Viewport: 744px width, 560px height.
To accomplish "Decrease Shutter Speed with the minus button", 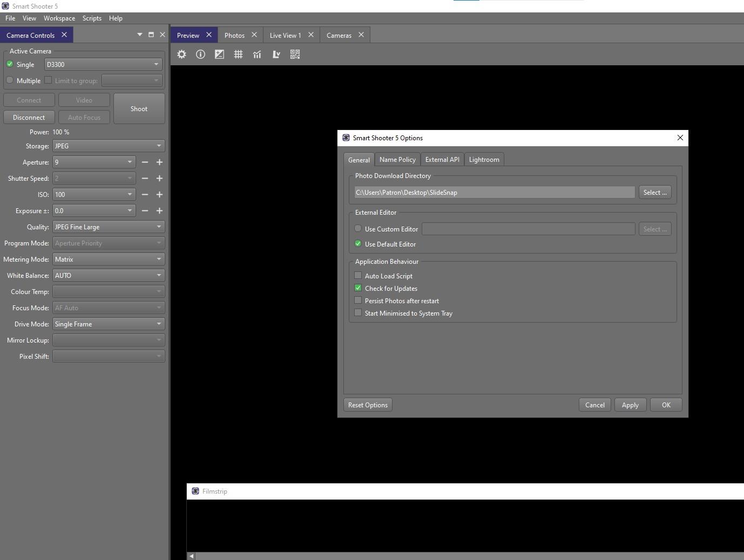I will point(145,179).
